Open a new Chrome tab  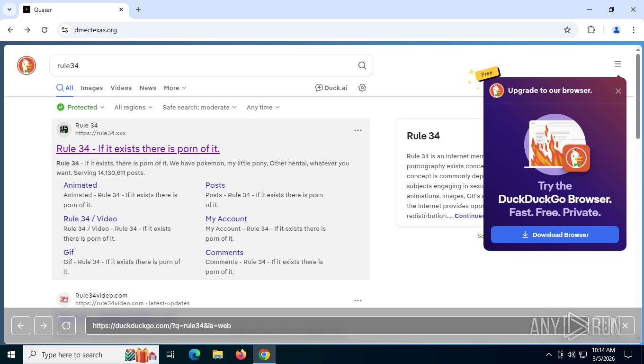pos(138,9)
